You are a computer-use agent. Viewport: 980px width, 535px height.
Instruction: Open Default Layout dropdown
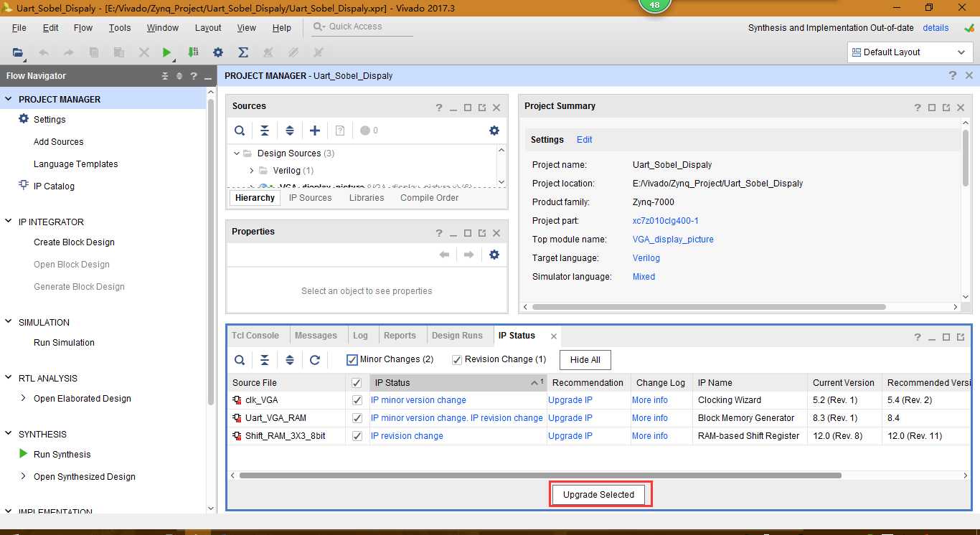(x=910, y=52)
